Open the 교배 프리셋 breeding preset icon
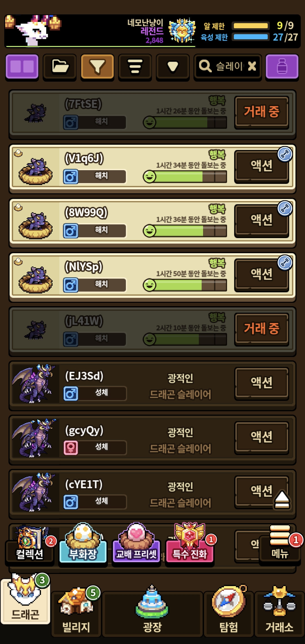The width and height of the screenshot is (305, 644). tap(136, 543)
